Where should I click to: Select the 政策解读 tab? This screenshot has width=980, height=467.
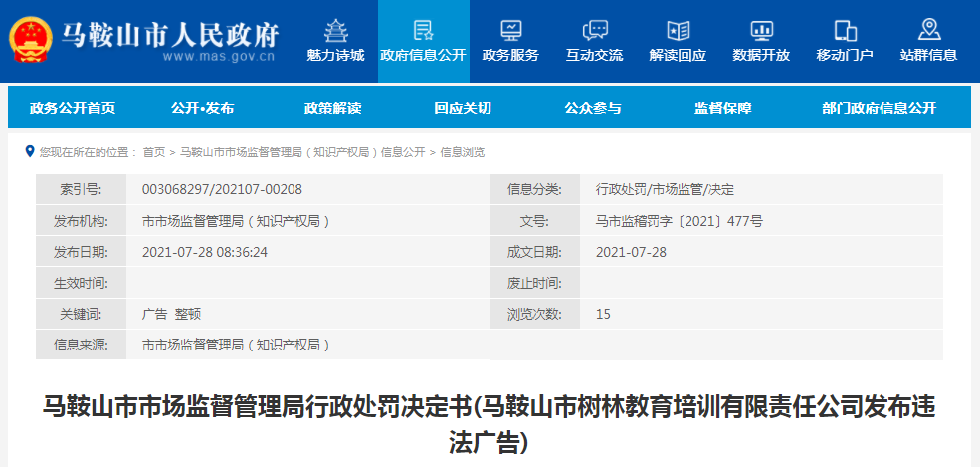(x=332, y=108)
